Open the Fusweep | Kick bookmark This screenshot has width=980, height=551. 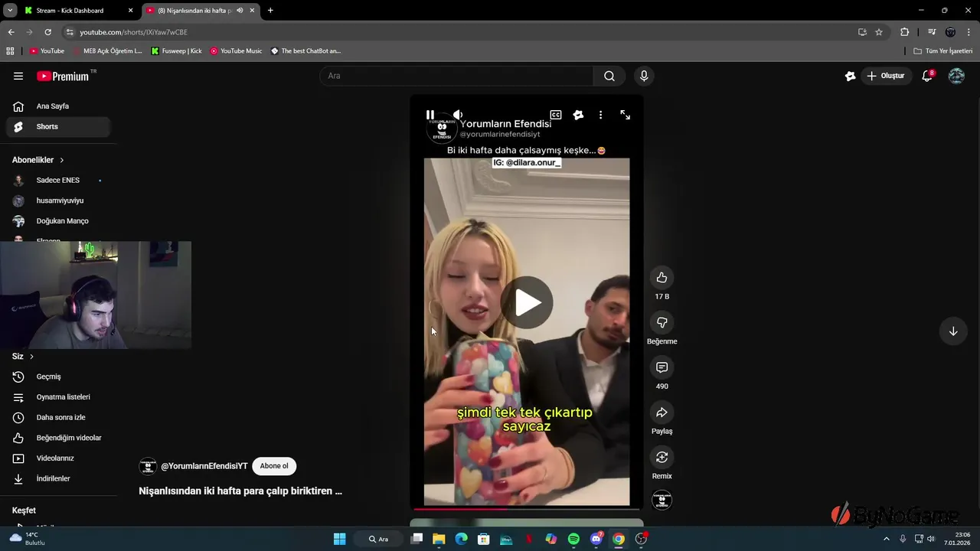(177, 51)
